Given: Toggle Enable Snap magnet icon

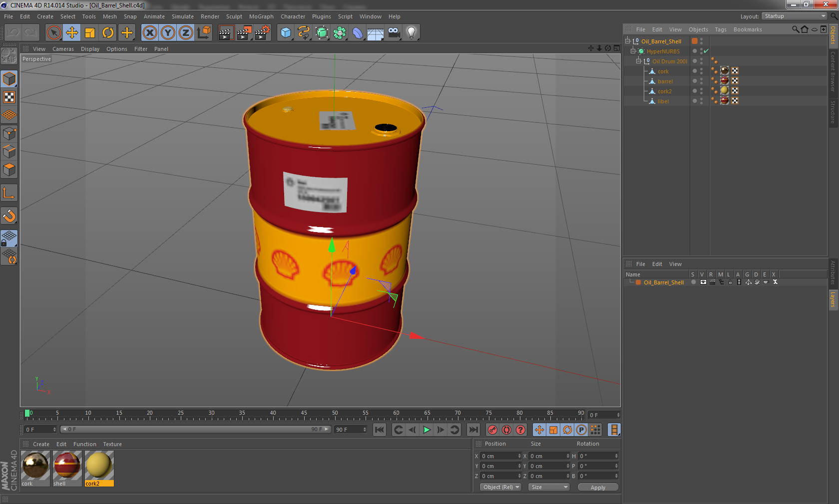Looking at the screenshot, I should [x=9, y=216].
